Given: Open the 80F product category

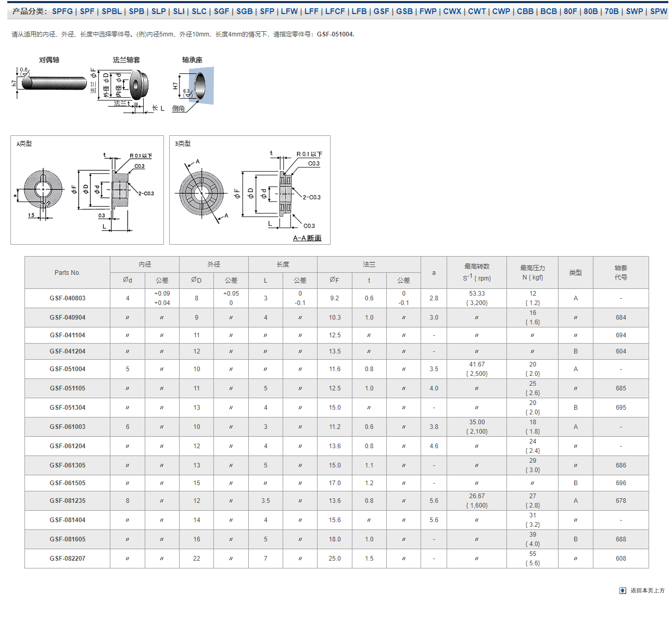Looking at the screenshot, I should [570, 11].
